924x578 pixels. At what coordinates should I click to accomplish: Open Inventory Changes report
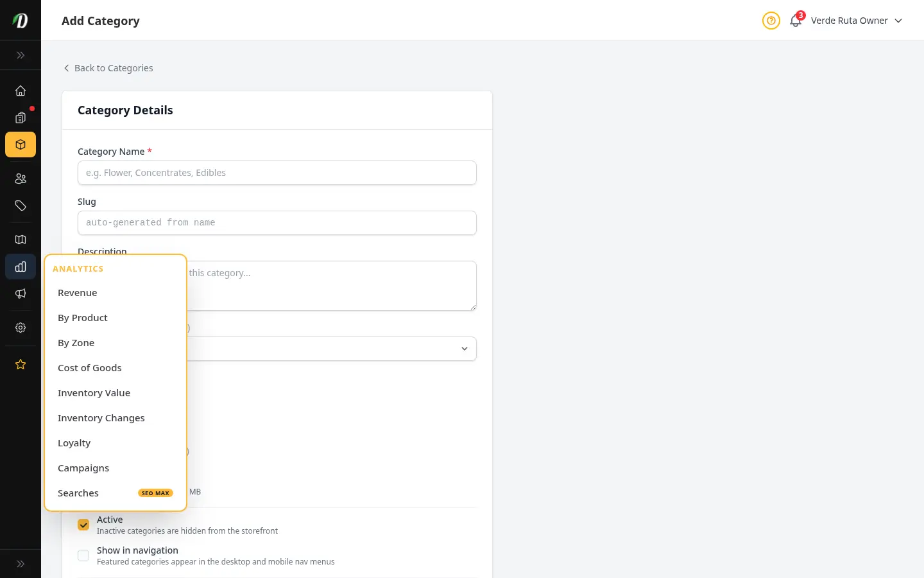click(x=116, y=418)
